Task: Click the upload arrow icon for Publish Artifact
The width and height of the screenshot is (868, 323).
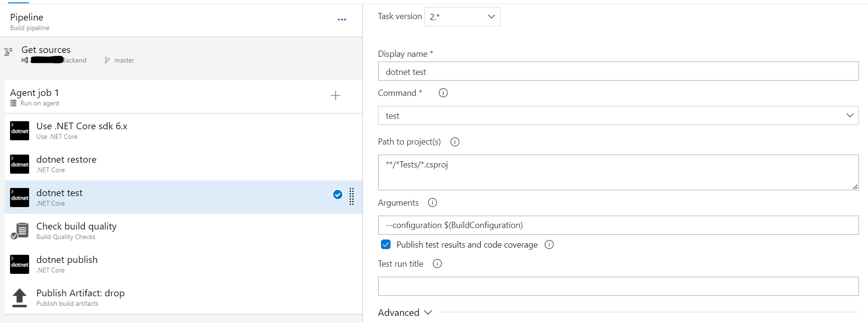Action: coord(20,298)
